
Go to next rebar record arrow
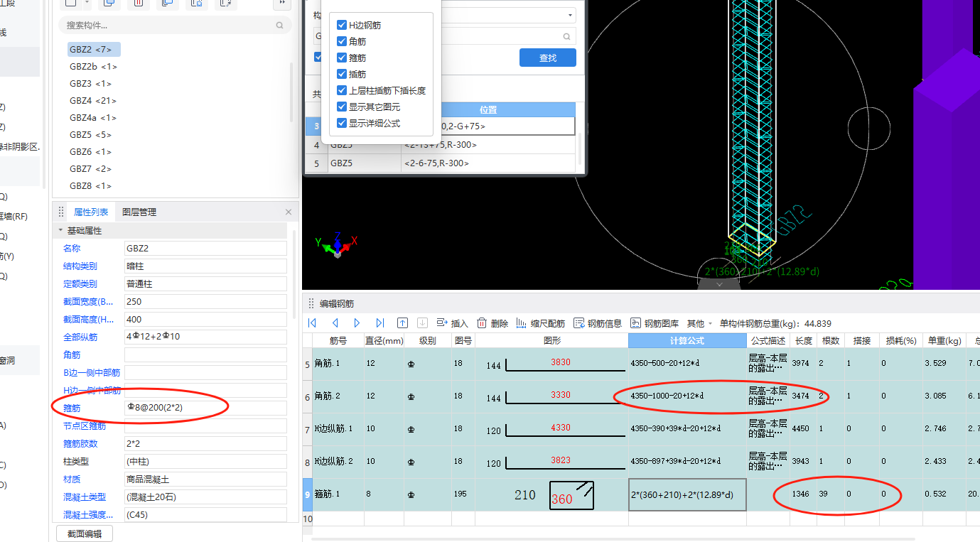click(x=357, y=323)
